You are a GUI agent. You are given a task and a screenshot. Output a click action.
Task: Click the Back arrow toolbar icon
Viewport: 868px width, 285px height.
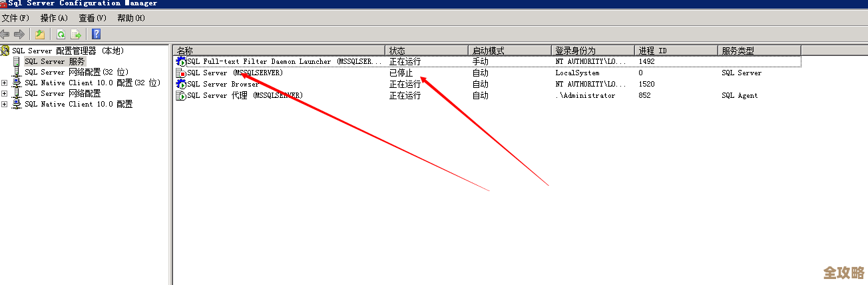point(5,34)
